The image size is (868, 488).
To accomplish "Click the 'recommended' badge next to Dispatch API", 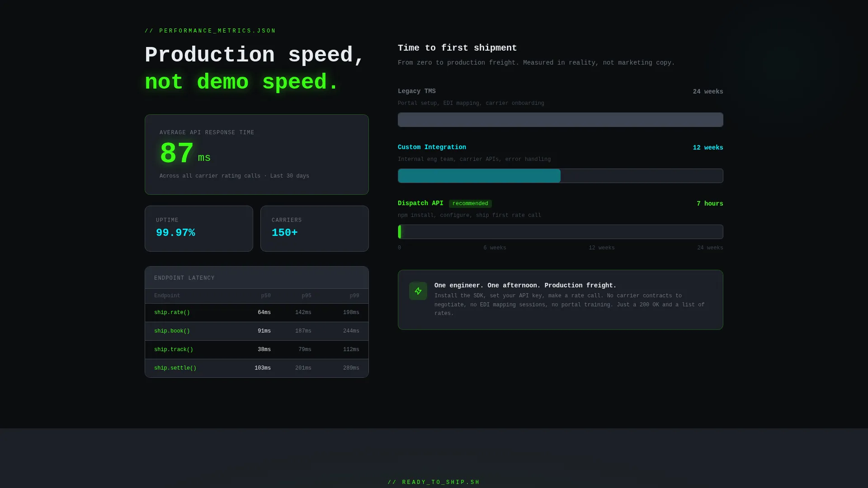I will tap(470, 204).
